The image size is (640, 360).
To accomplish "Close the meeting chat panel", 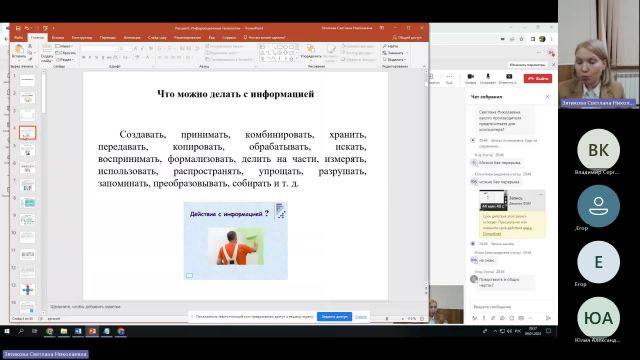I will [547, 97].
